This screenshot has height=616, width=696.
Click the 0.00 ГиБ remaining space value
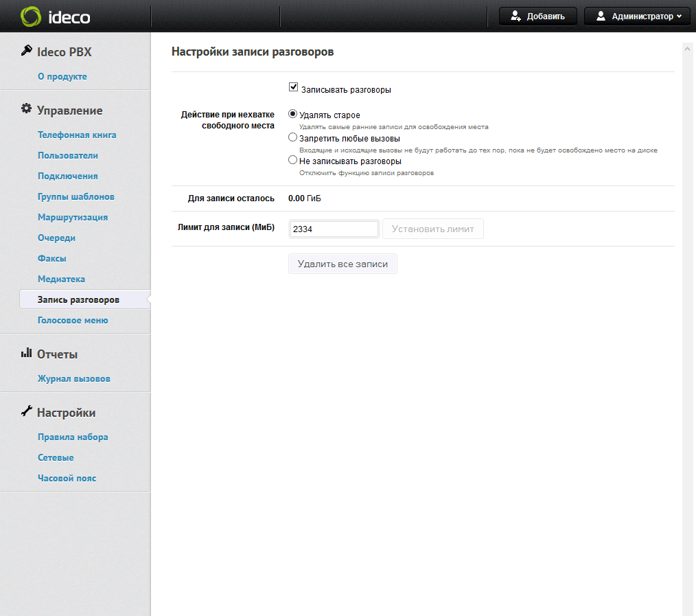tap(305, 198)
